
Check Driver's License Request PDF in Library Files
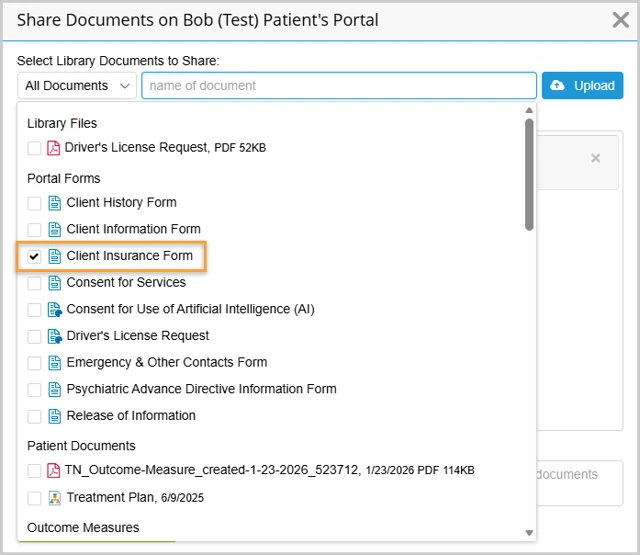[34, 148]
